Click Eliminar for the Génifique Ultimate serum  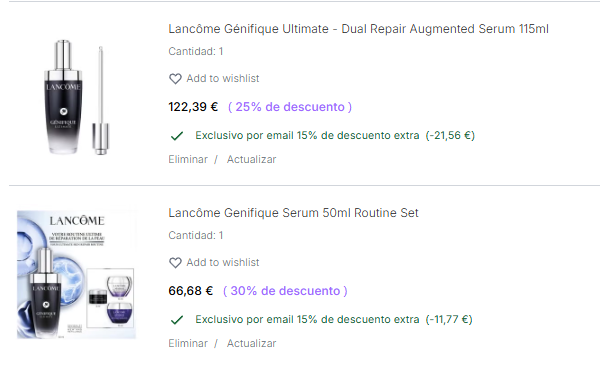[188, 159]
